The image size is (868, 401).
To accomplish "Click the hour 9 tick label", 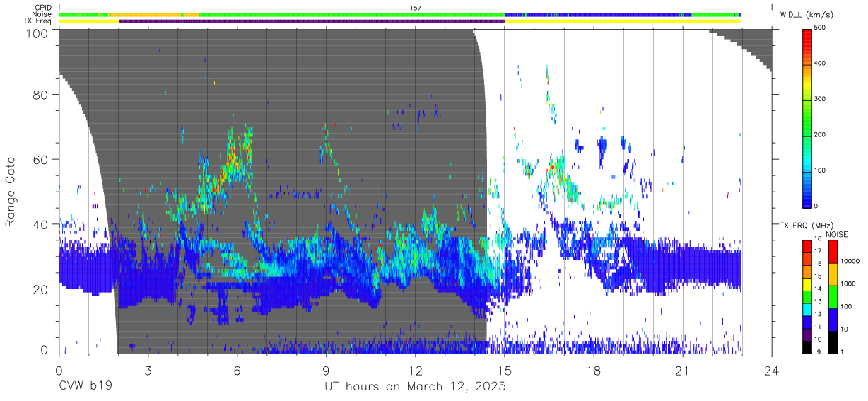I will 326,369.
